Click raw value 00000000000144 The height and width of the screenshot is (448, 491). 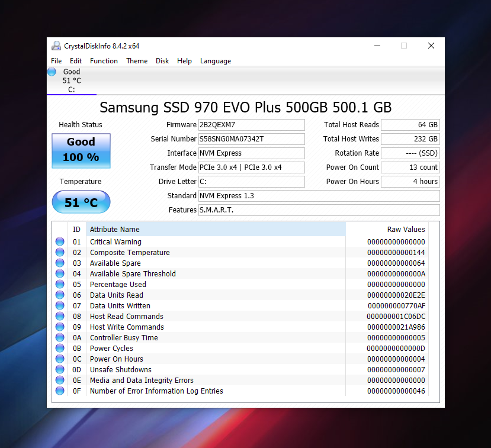pos(396,253)
